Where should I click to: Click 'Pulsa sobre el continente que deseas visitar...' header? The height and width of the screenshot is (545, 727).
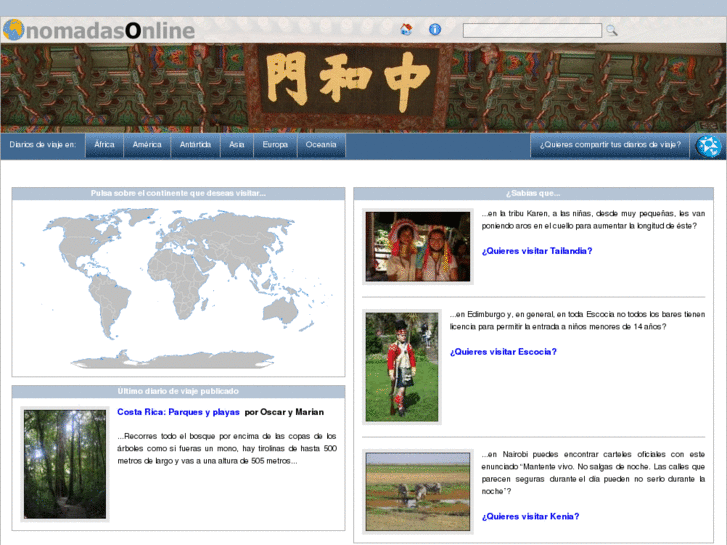(178, 193)
